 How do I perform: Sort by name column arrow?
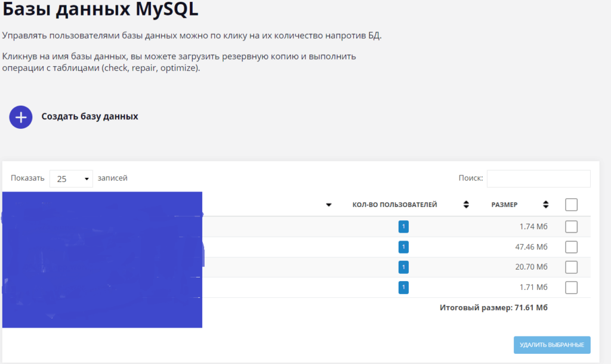tap(329, 205)
